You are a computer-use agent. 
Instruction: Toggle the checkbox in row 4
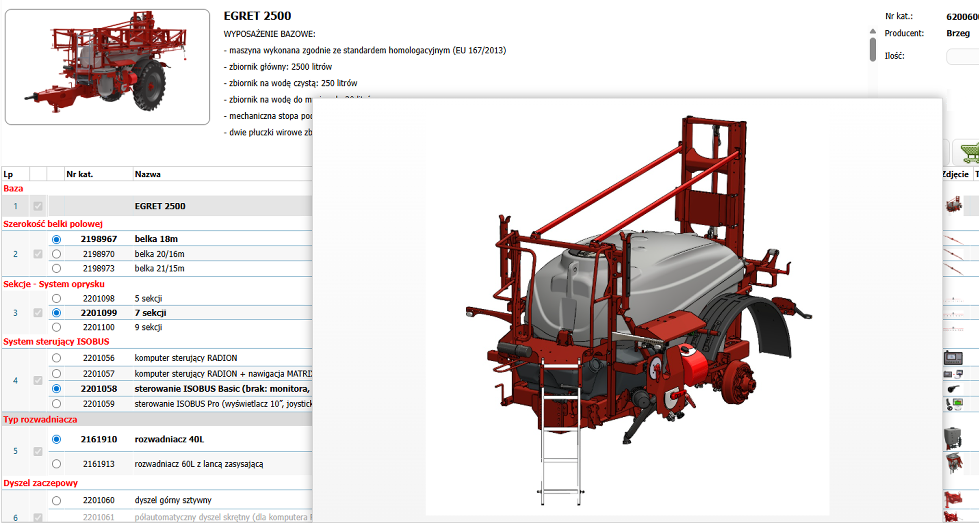click(x=38, y=380)
